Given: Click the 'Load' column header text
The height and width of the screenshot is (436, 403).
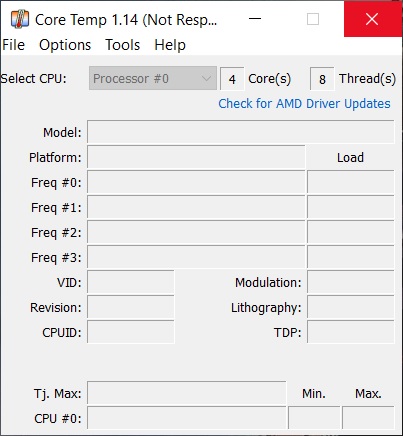Looking at the screenshot, I should (350, 157).
